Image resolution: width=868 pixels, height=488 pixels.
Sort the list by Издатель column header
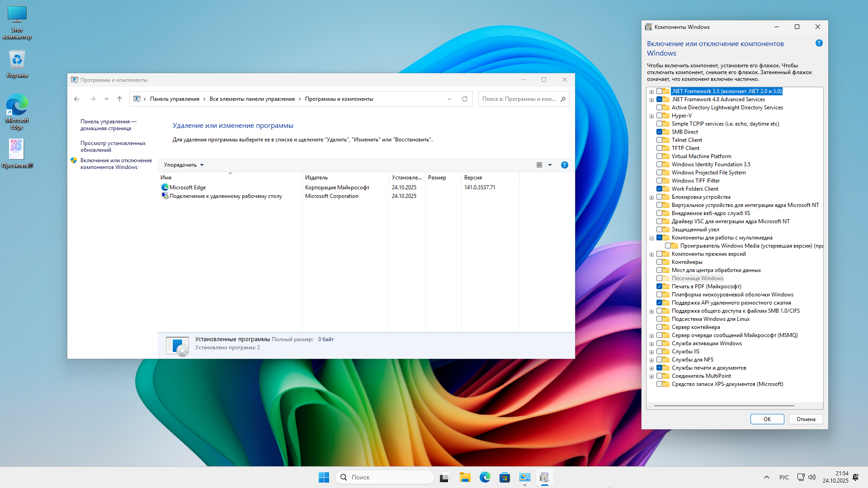(316, 178)
